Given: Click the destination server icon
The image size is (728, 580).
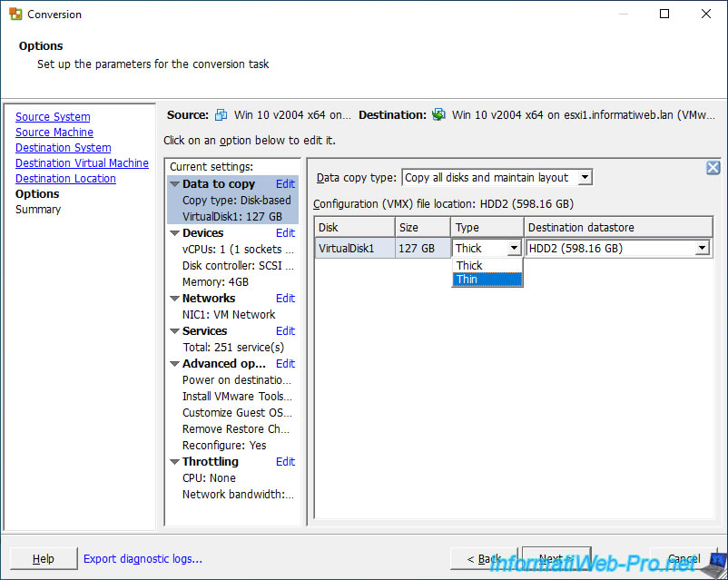Looking at the screenshot, I should pos(438,115).
